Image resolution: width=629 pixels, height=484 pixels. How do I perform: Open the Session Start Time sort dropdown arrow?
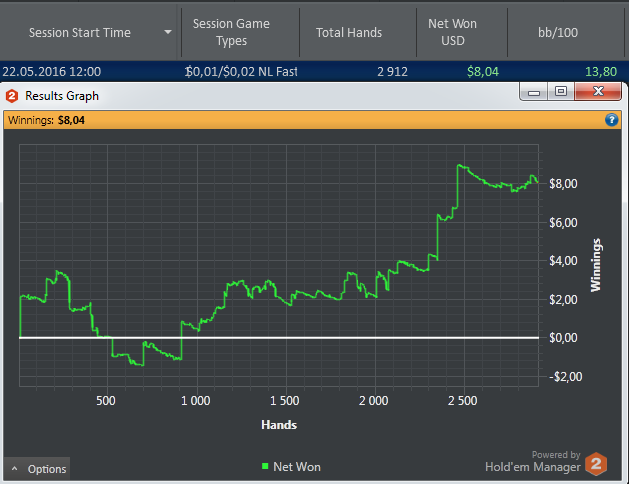coord(168,32)
